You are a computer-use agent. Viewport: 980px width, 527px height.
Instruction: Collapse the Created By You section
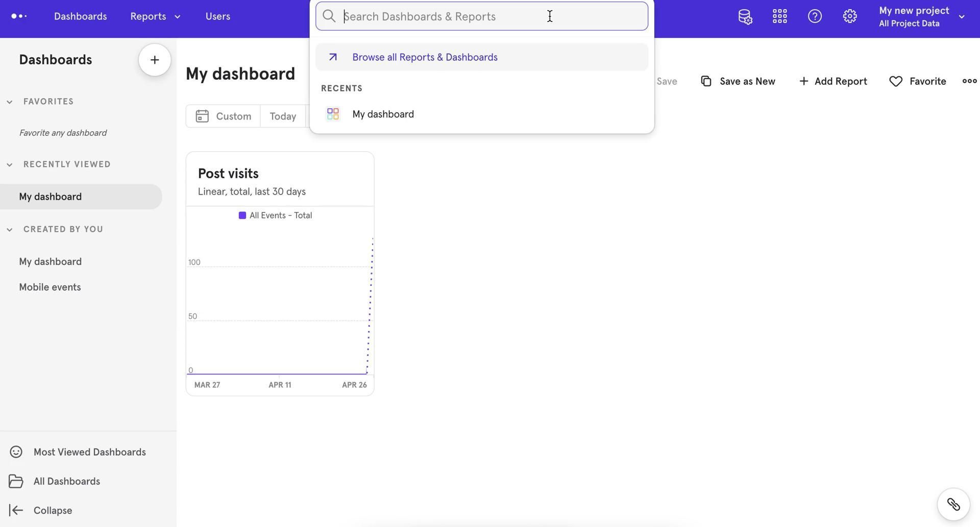coord(10,230)
